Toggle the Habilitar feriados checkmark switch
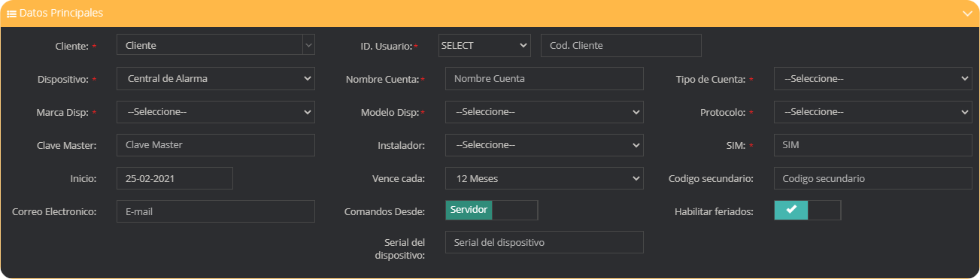 coord(807,210)
